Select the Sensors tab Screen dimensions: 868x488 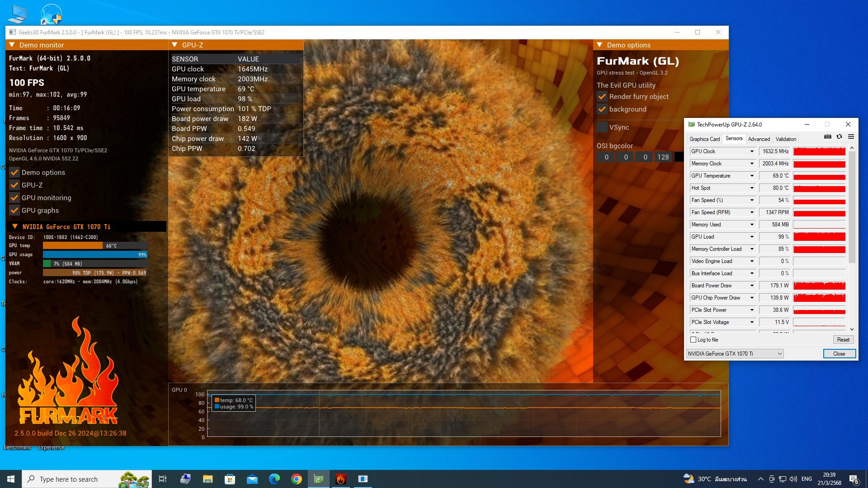click(x=734, y=139)
